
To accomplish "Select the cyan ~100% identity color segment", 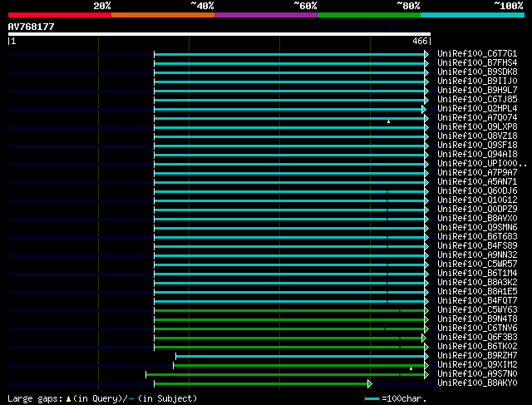I will click(473, 15).
